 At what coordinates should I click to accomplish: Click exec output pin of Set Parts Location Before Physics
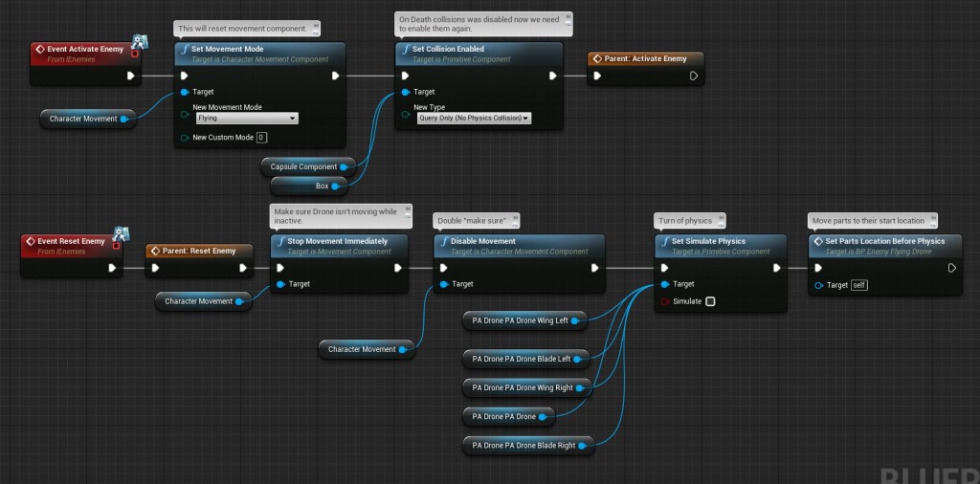pos(952,268)
